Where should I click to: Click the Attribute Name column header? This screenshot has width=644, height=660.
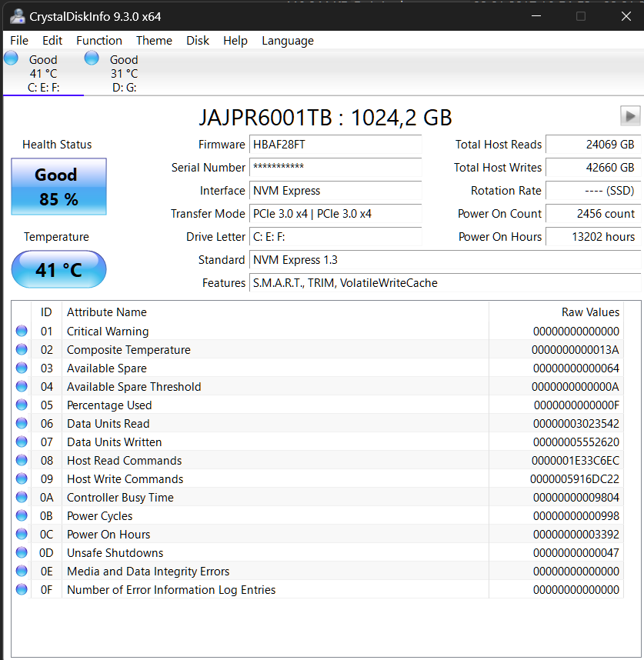tap(275, 312)
